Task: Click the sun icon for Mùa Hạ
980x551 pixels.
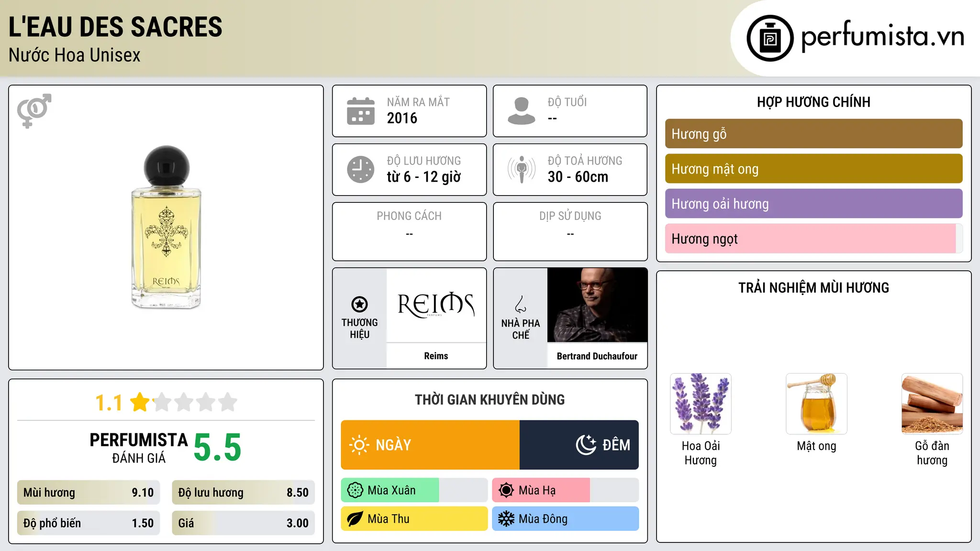Action: click(x=506, y=490)
